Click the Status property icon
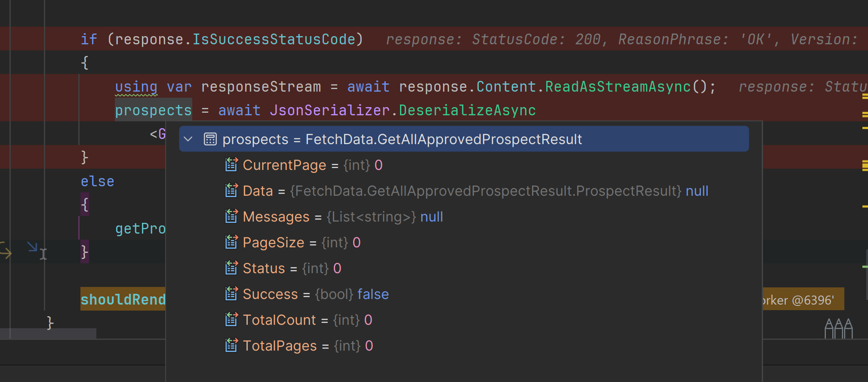This screenshot has width=868, height=382. (231, 268)
